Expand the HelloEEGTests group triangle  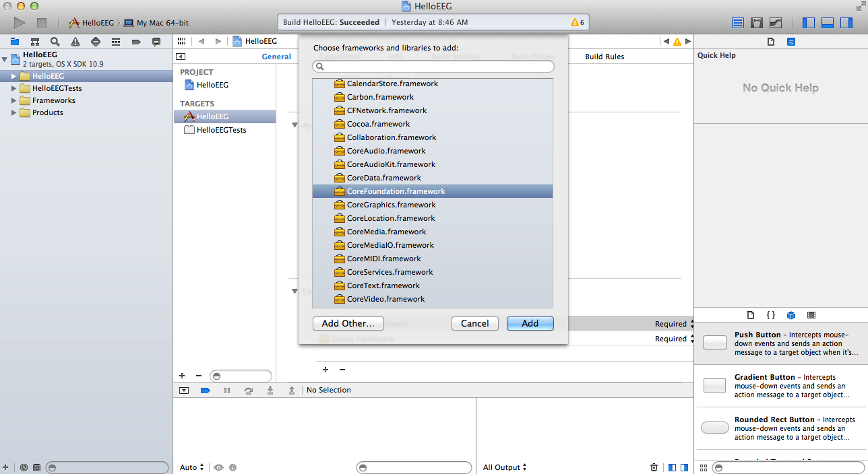(13, 88)
